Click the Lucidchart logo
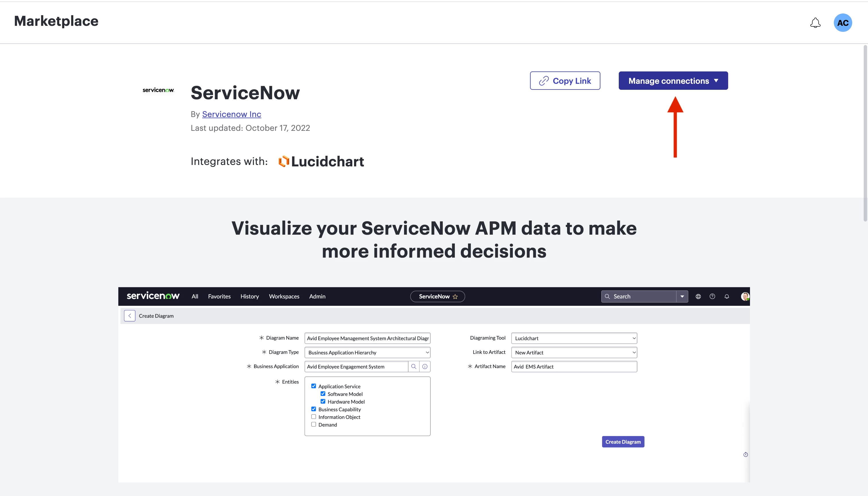This screenshot has height=496, width=868. coord(321,162)
